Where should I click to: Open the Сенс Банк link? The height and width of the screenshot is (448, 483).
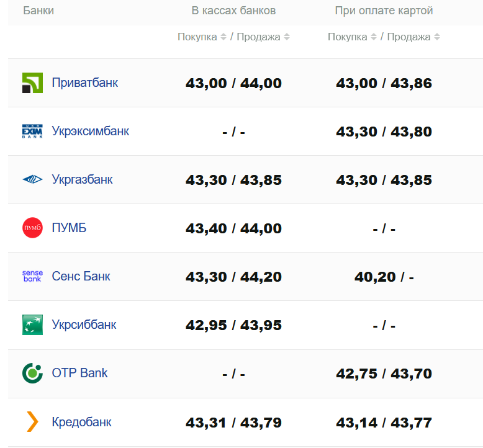click(81, 276)
